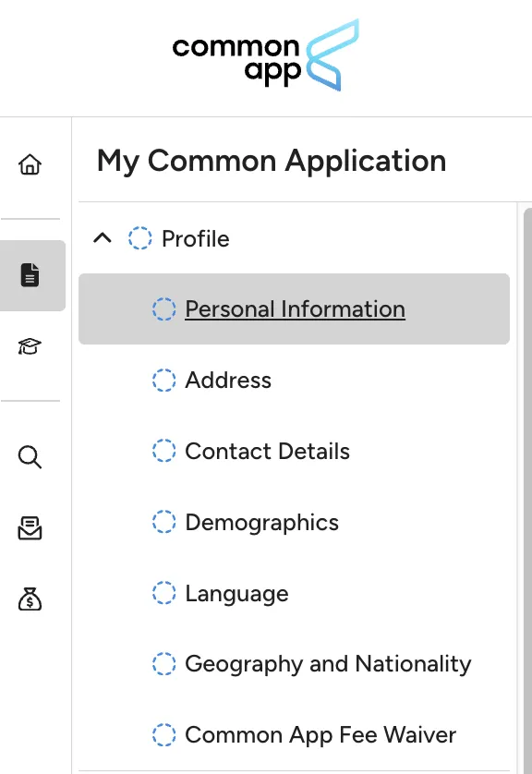The image size is (532, 774).
Task: Open the envelope messages icon
Action: pos(30,528)
